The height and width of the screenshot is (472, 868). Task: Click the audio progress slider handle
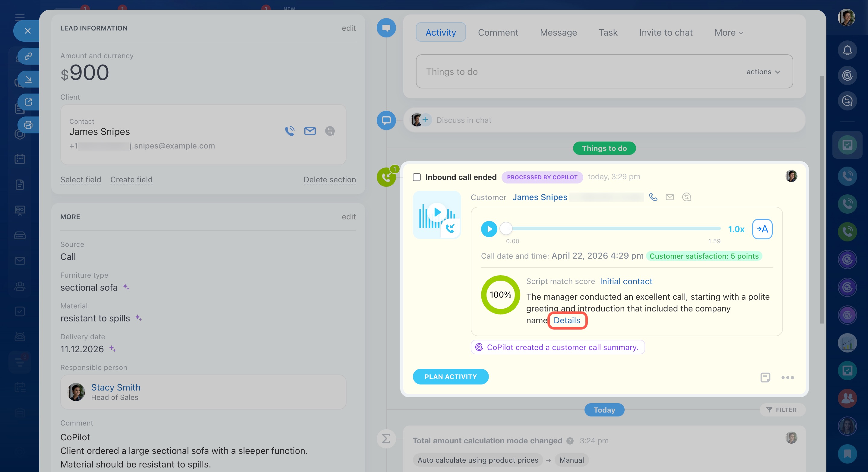click(x=506, y=228)
